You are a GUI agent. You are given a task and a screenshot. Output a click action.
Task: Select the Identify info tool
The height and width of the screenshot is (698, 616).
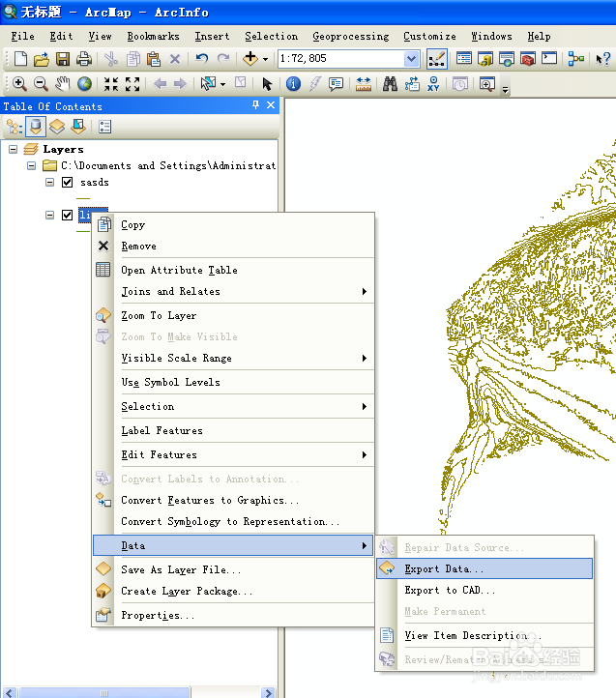point(293,84)
